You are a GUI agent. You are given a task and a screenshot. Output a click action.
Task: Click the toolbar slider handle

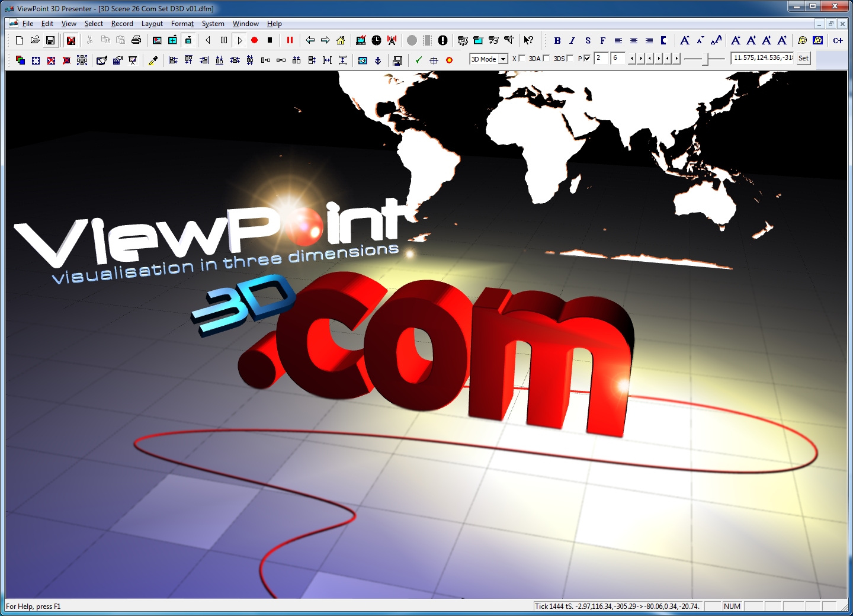[x=705, y=59]
